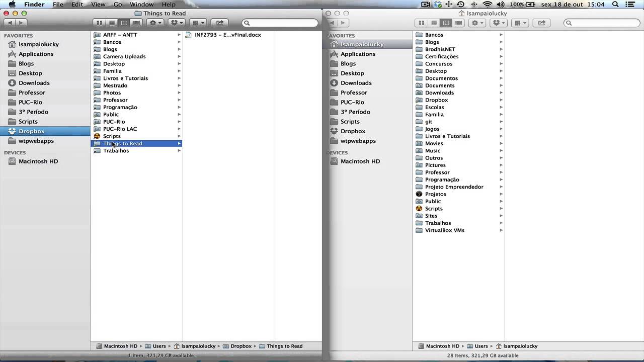Open the Help menu
The width and height of the screenshot is (644, 362).
pyautogui.click(x=169, y=4)
